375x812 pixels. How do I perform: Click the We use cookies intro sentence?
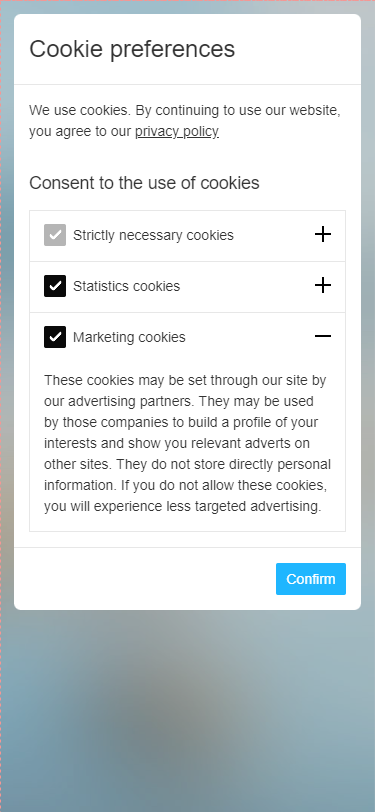185,121
